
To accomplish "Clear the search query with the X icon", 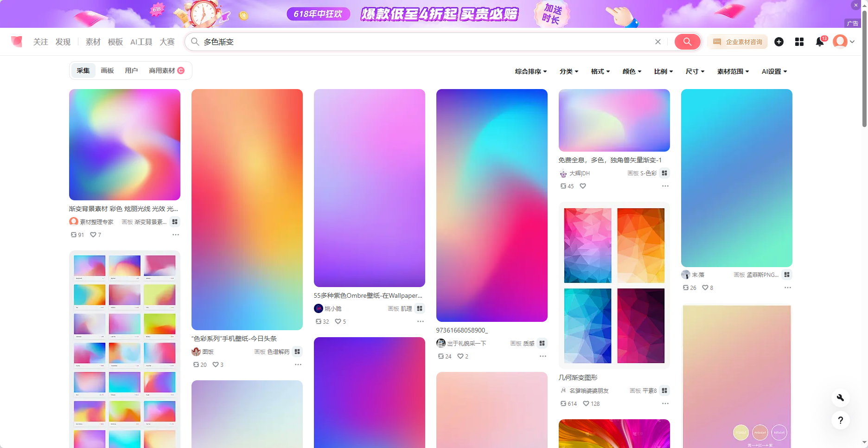I will click(657, 42).
